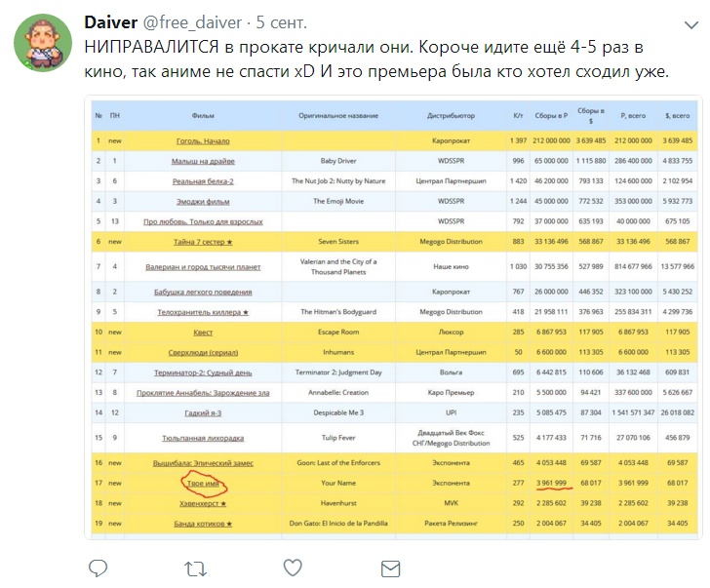710x588 pixels.
Task: Retweet this post using the arrows icon
Action: pos(196,568)
